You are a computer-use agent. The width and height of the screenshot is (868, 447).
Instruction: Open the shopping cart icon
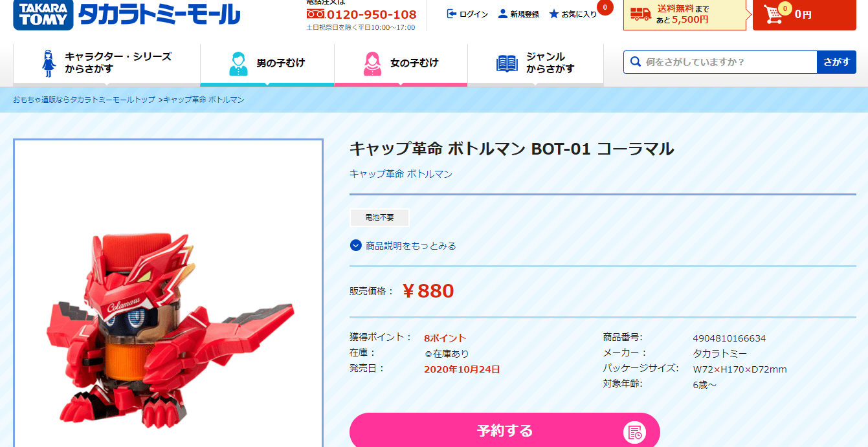pos(774,14)
